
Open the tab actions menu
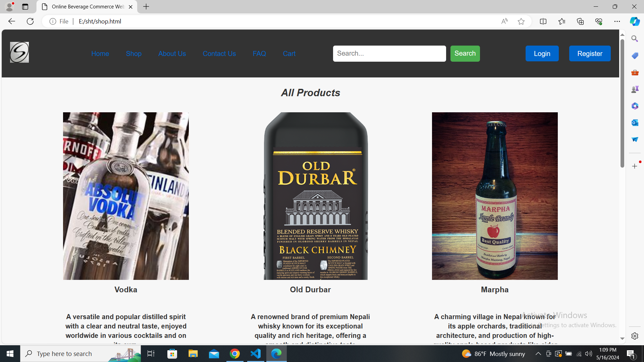tap(25, 6)
